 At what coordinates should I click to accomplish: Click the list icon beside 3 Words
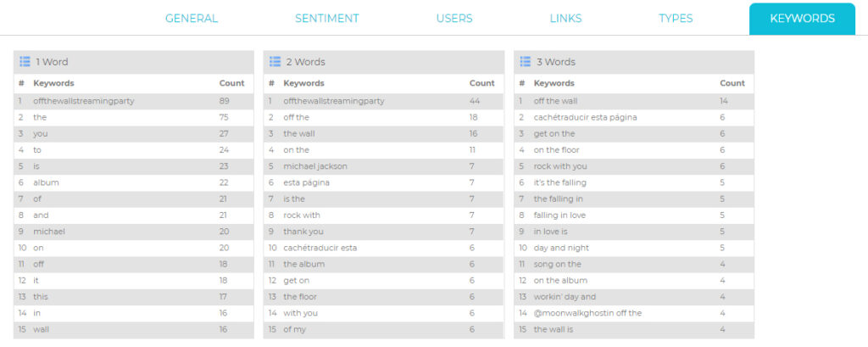click(526, 62)
